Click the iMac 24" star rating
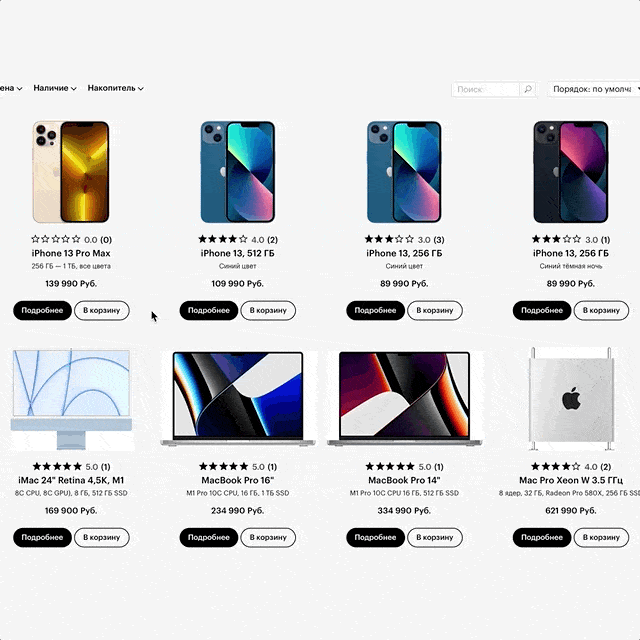The height and width of the screenshot is (640, 640). tap(71, 466)
